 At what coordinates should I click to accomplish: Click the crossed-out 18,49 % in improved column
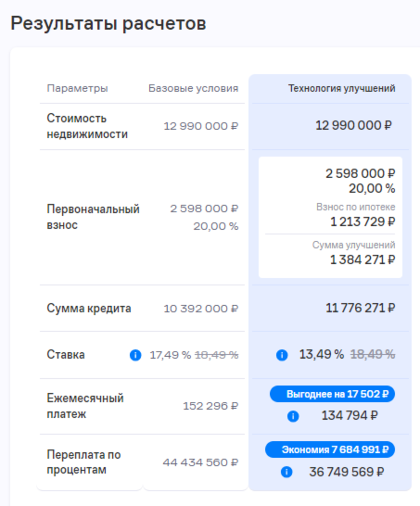coord(373,354)
